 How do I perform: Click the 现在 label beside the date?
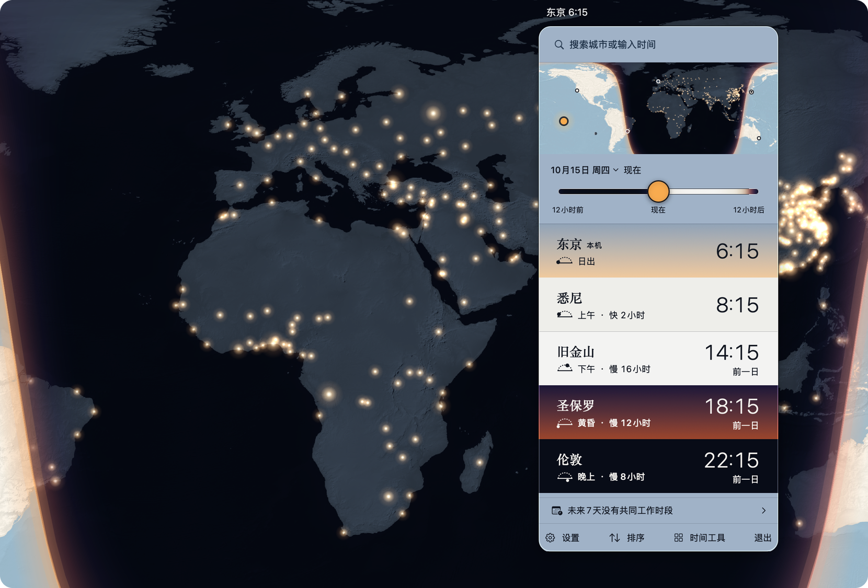632,170
